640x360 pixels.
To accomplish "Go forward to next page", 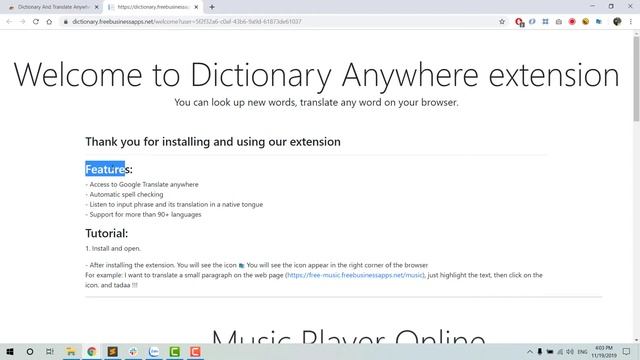I will coord(22,22).
